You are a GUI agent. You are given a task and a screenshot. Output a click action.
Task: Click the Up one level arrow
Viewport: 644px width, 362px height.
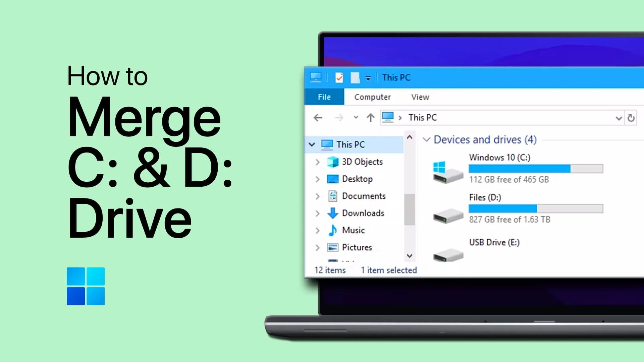click(370, 118)
